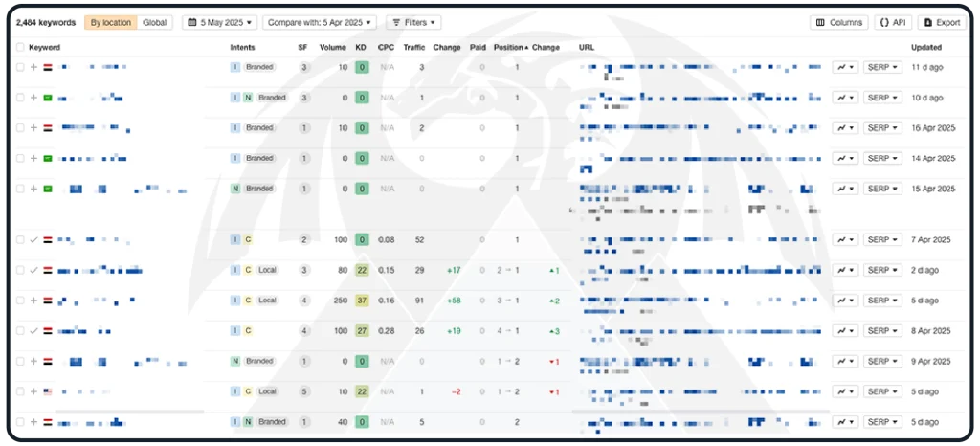Check the first keyword row checkbox

coord(21,67)
